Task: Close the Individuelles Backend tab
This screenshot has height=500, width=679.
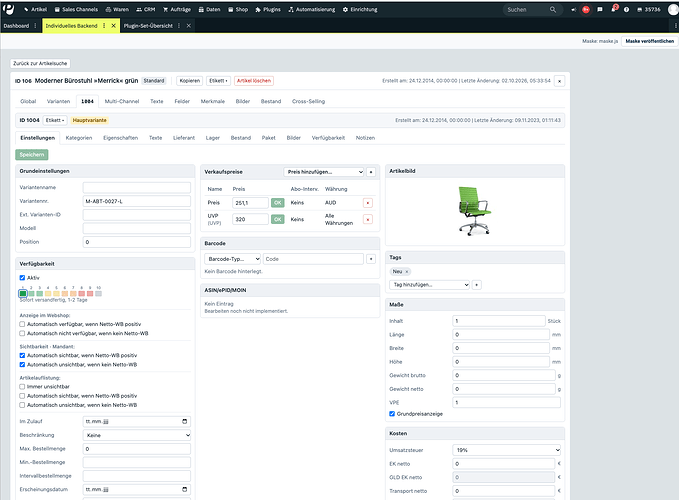Action: click(x=113, y=26)
